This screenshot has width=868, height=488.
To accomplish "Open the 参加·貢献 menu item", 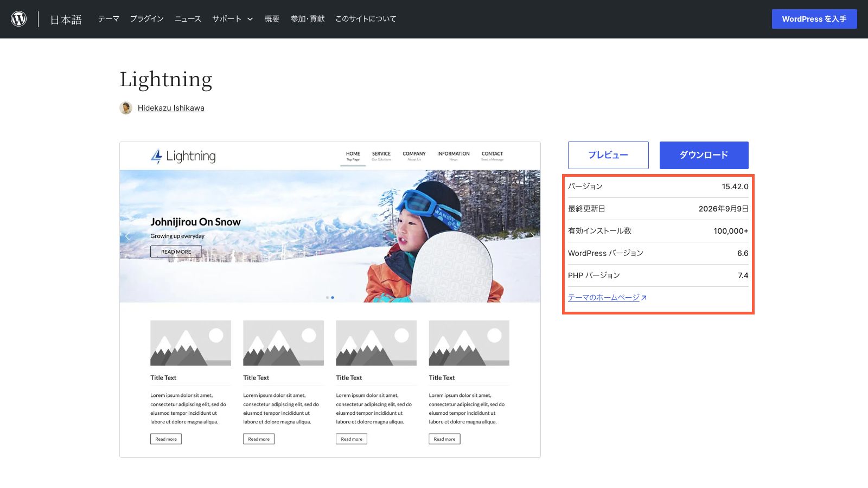I will click(308, 19).
